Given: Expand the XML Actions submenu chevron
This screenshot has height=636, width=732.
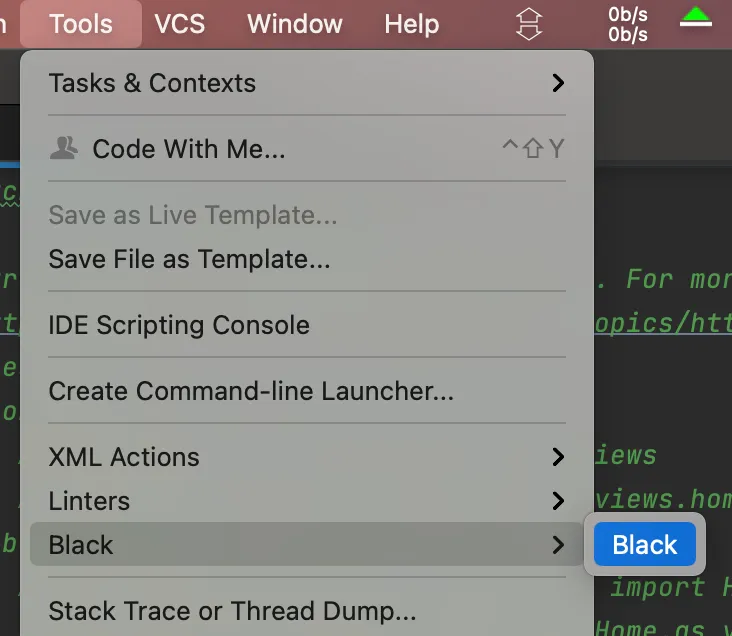Looking at the screenshot, I should point(557,457).
